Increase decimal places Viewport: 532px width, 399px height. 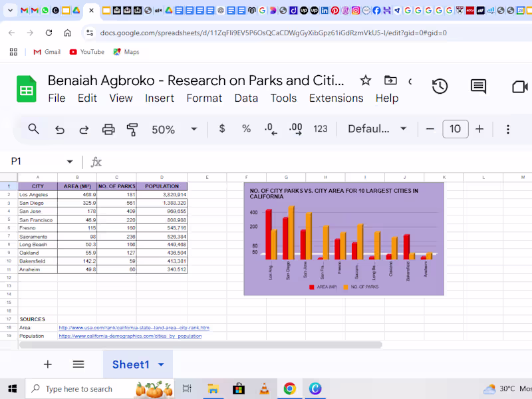click(295, 129)
